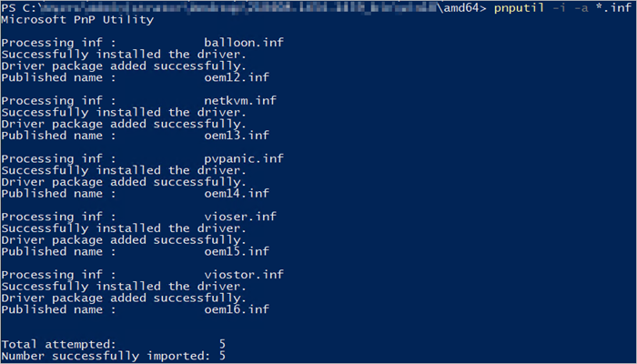Click the oem16.inf published name
Image resolution: width=637 pixels, height=364 pixels.
[237, 309]
